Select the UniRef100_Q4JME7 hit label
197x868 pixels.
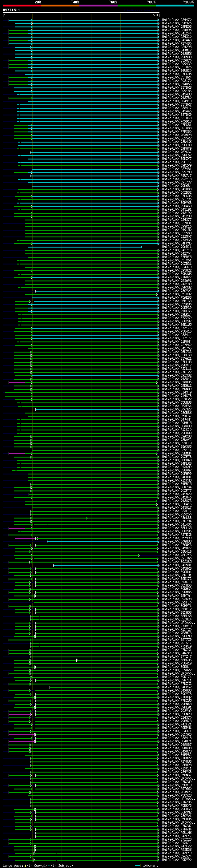pos(177,50)
